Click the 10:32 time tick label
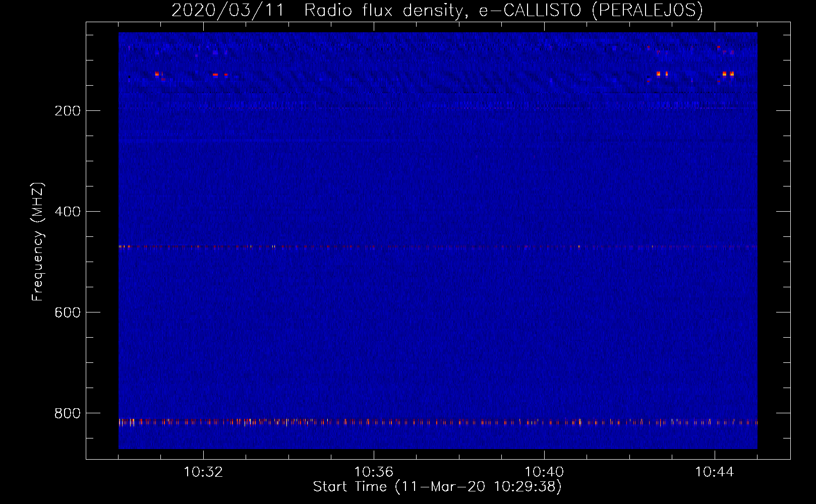 [x=203, y=472]
